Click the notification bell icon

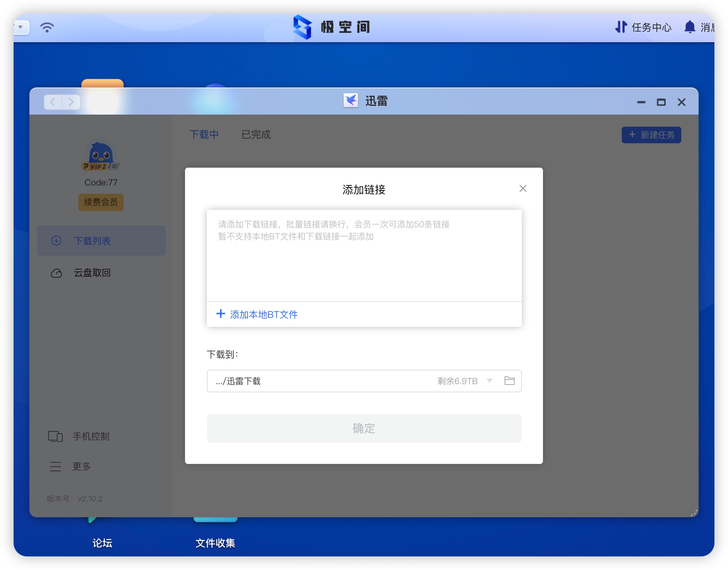click(690, 27)
